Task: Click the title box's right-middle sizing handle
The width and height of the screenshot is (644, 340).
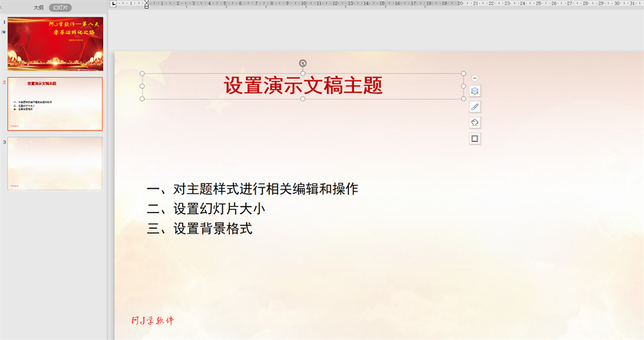Action: (x=463, y=86)
